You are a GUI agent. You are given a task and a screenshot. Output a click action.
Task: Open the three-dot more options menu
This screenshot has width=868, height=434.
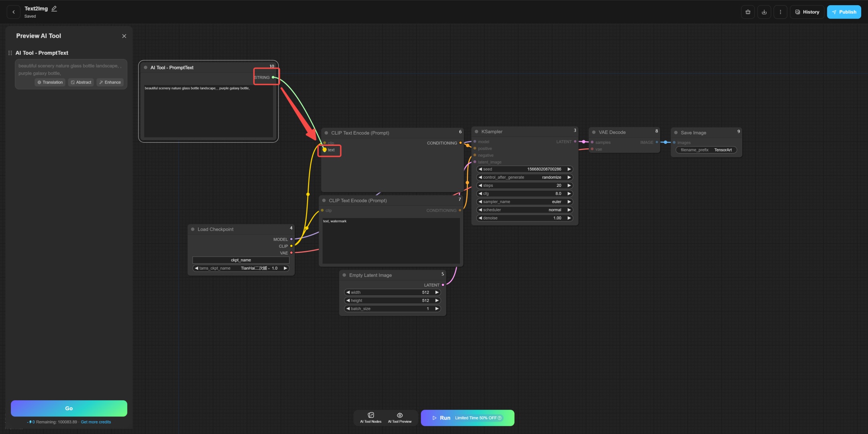tap(780, 12)
